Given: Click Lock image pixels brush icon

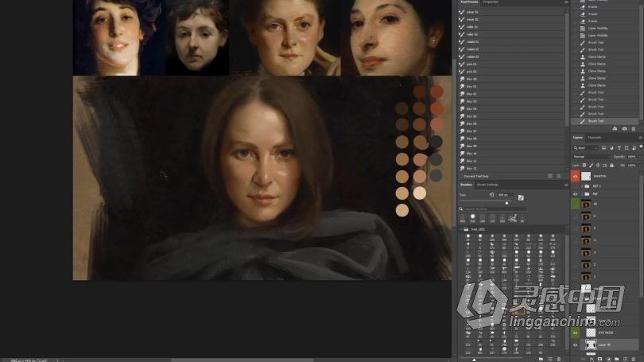Looking at the screenshot, I should tap(591, 165).
